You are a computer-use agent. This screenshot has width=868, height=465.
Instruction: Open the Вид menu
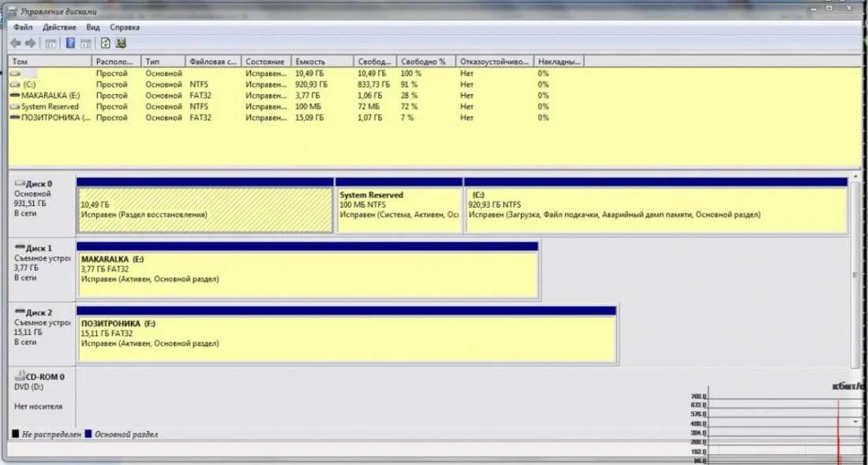(93, 27)
